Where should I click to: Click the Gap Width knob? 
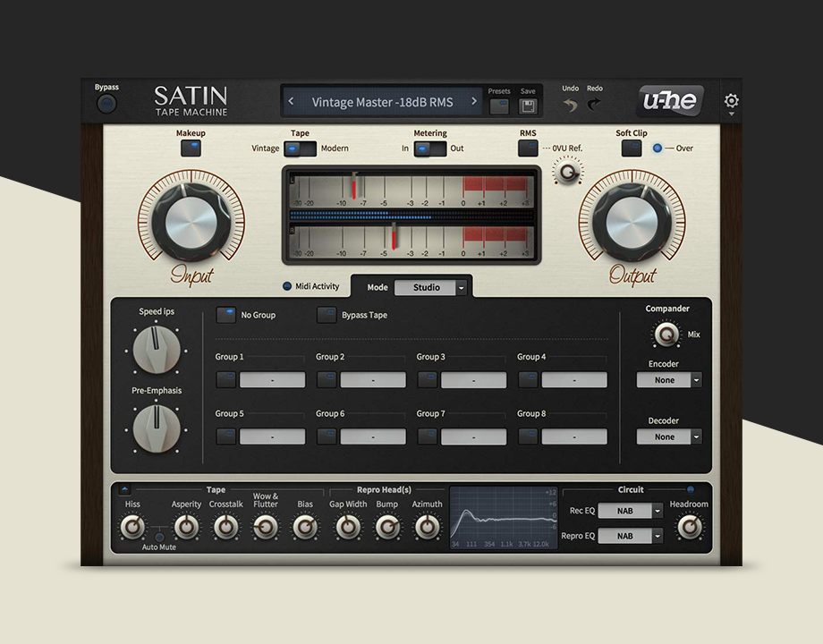[347, 527]
